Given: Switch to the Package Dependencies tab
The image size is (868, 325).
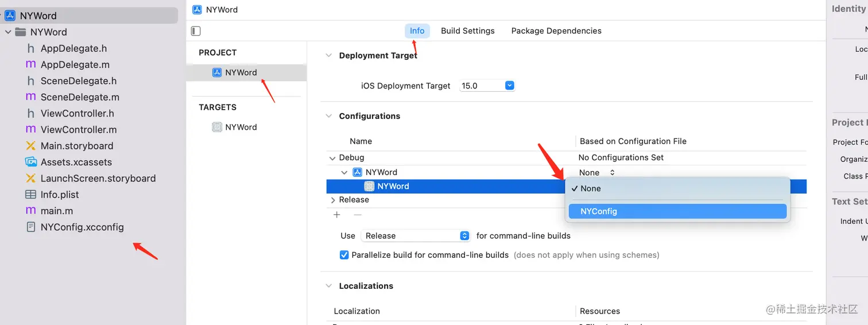Looking at the screenshot, I should pyautogui.click(x=556, y=31).
